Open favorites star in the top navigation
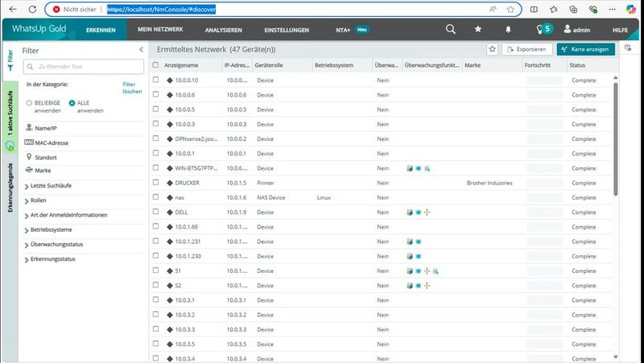The height and width of the screenshot is (363, 644). [x=478, y=29]
